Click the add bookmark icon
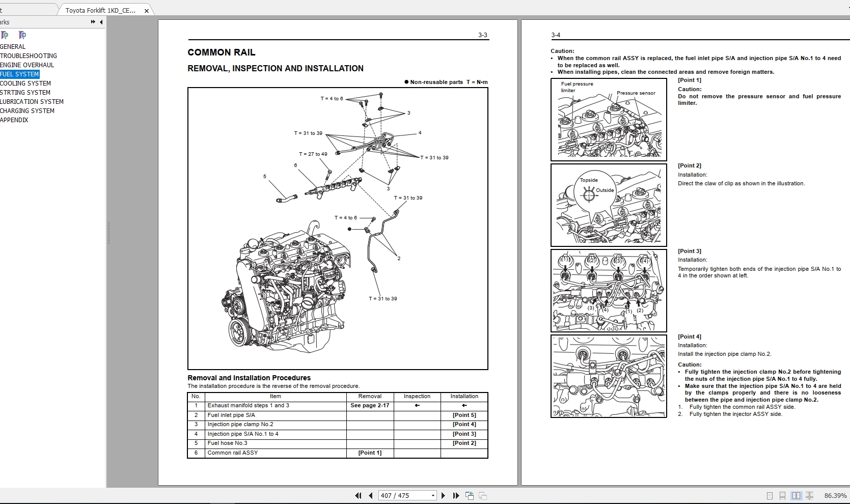 click(x=5, y=35)
